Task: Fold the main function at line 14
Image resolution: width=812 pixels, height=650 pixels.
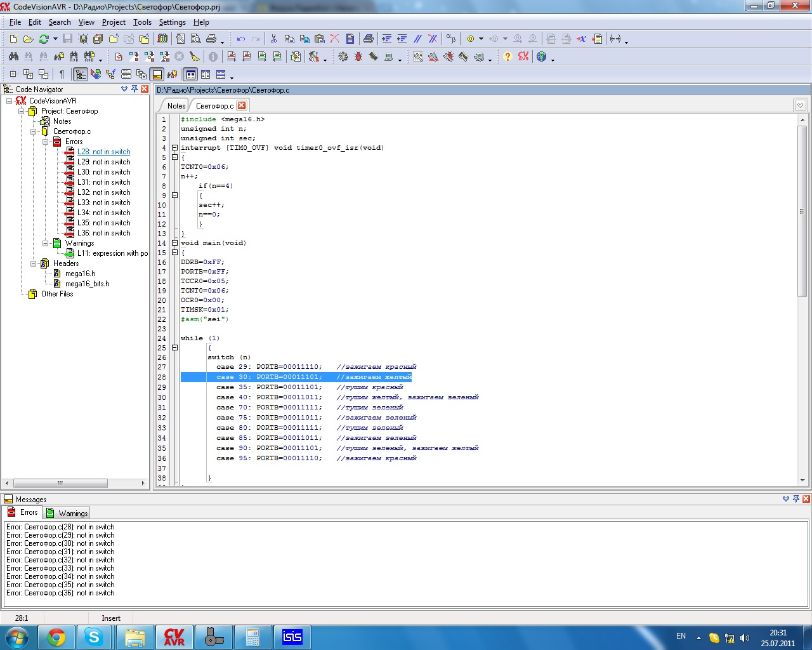Action: (174, 243)
